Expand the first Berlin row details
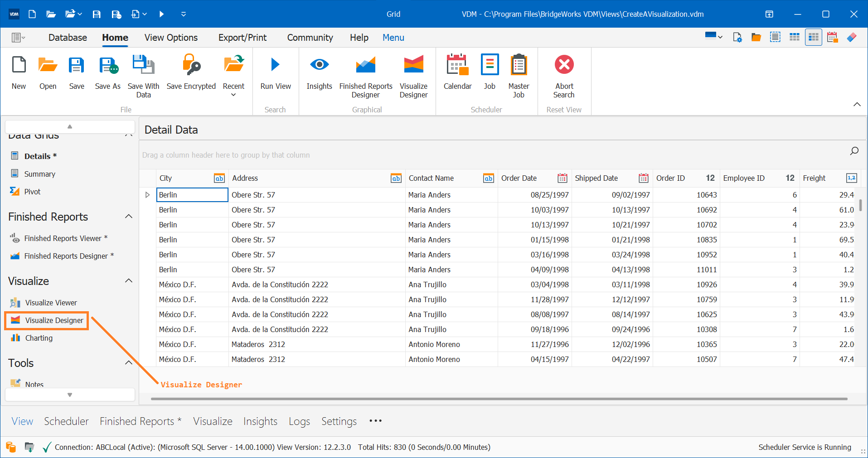The width and height of the screenshot is (868, 458). point(147,194)
